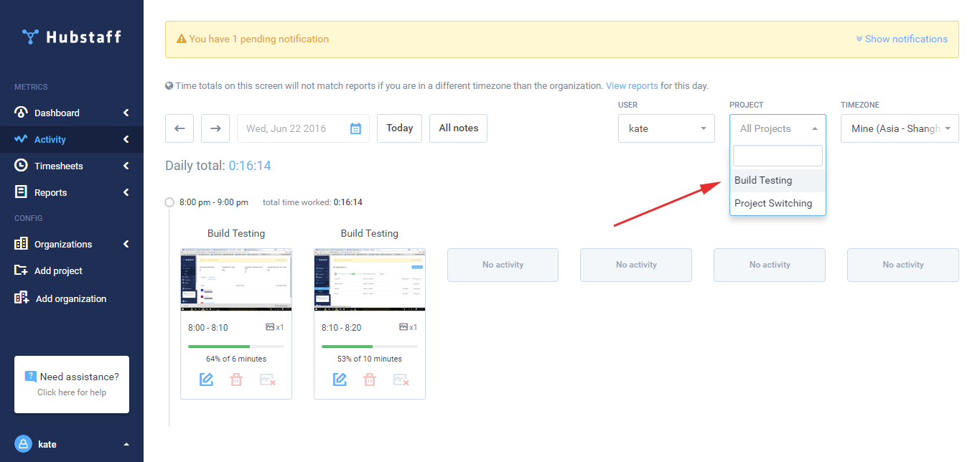
Task: Click the Add organization icon
Action: [21, 298]
